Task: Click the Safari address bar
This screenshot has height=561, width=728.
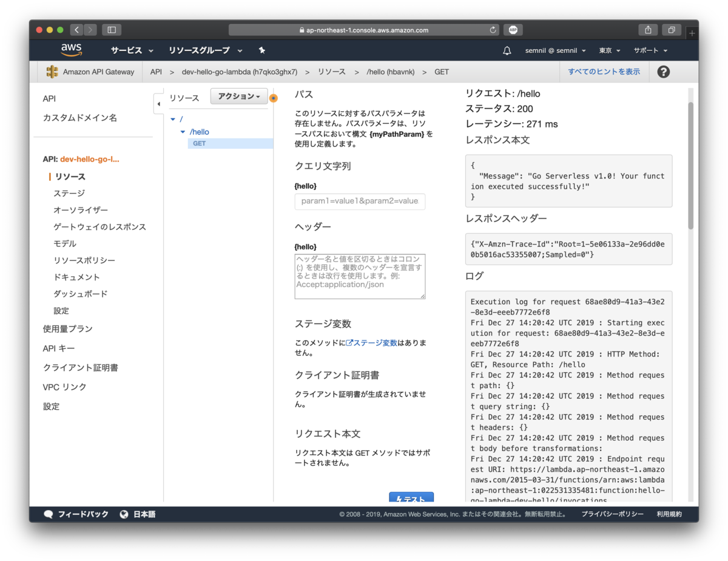Action: [x=364, y=30]
